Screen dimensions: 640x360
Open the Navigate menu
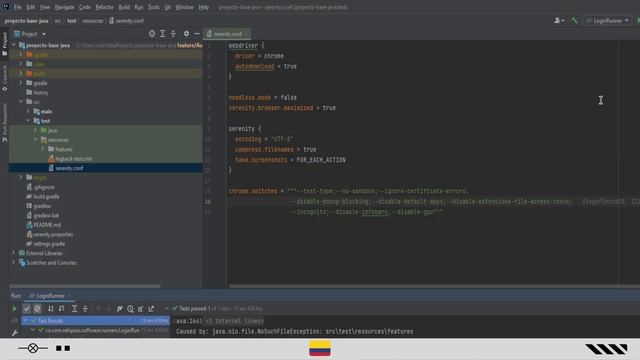64,7
